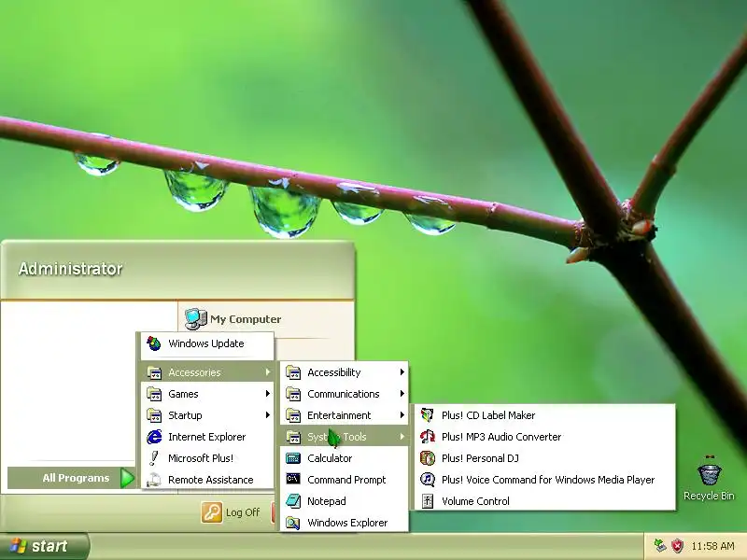Click the Remote Assistance icon

click(153, 480)
